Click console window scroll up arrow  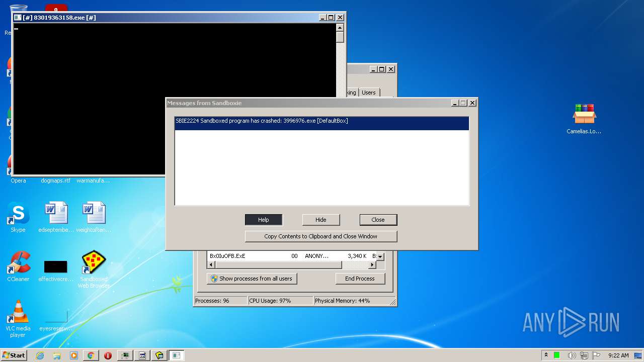[x=340, y=28]
